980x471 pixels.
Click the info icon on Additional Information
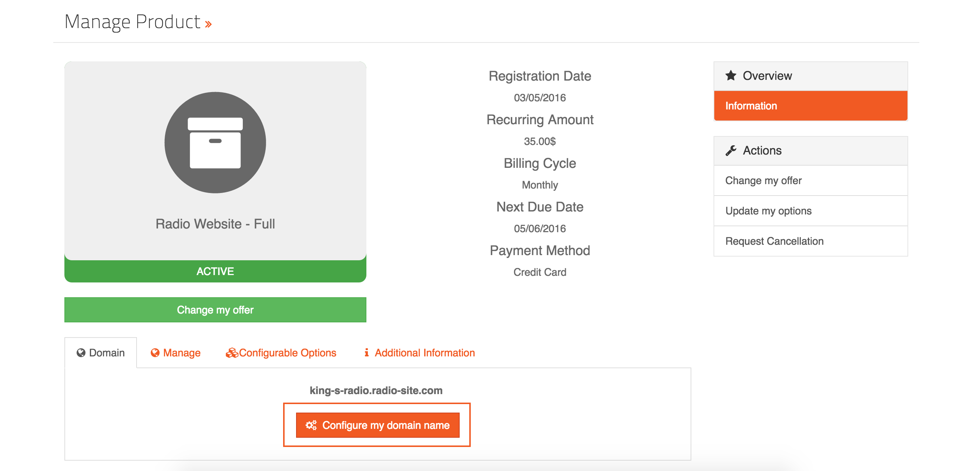[x=366, y=353]
